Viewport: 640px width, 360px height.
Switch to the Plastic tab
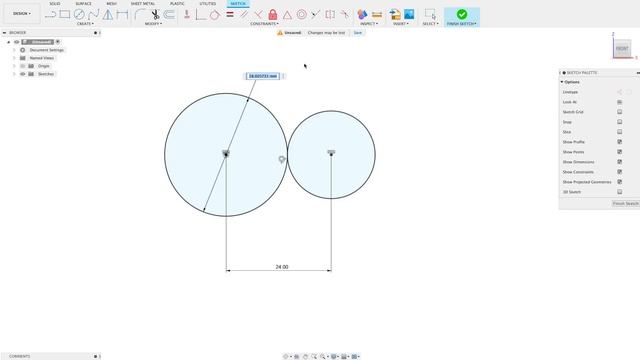click(177, 4)
